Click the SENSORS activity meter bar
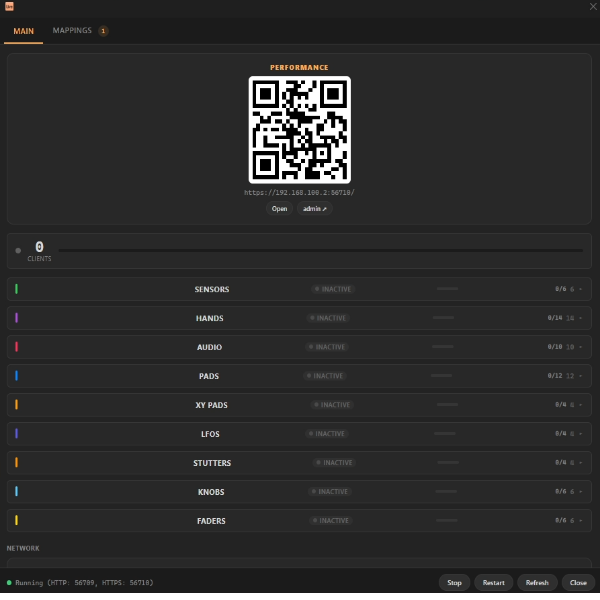 pyautogui.click(x=447, y=289)
